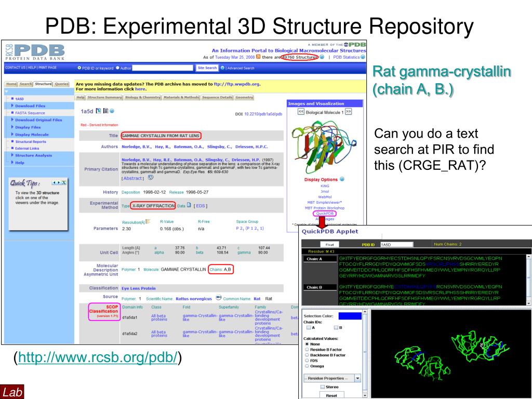Click the RCSB PDB logo
The width and height of the screenshot is (532, 399).
tap(35, 52)
